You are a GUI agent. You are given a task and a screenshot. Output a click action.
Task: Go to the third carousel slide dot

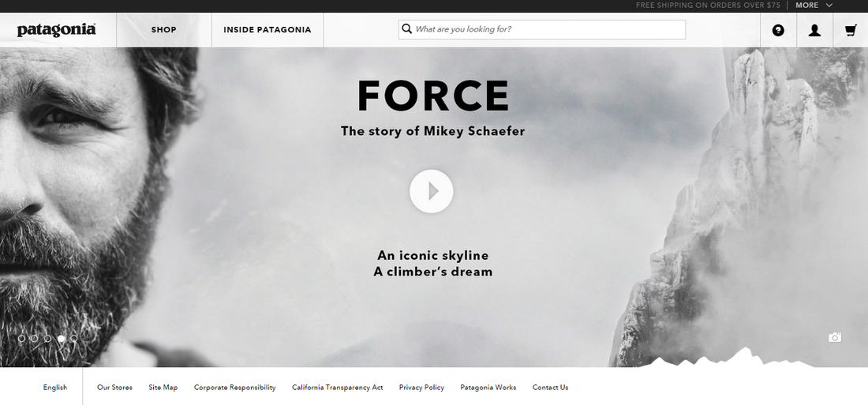47,338
